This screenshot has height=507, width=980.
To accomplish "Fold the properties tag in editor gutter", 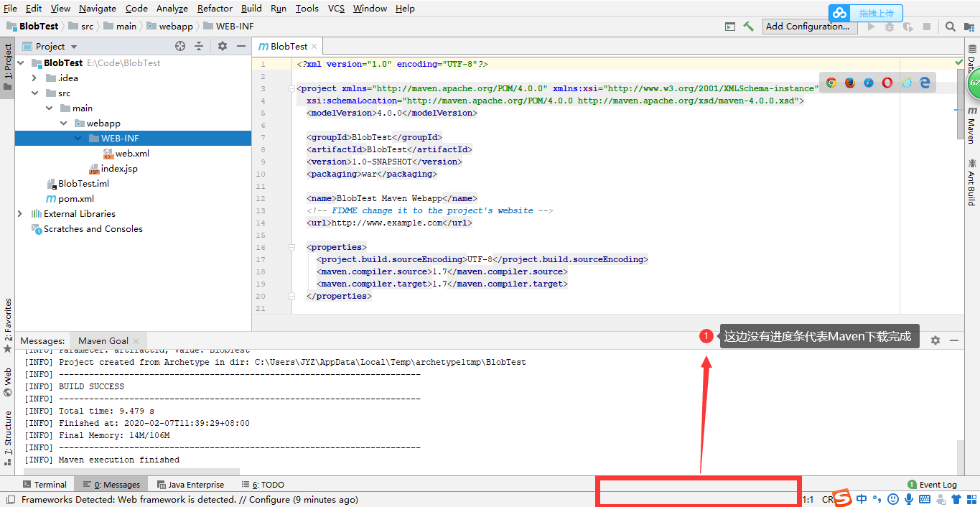I will pyautogui.click(x=291, y=247).
